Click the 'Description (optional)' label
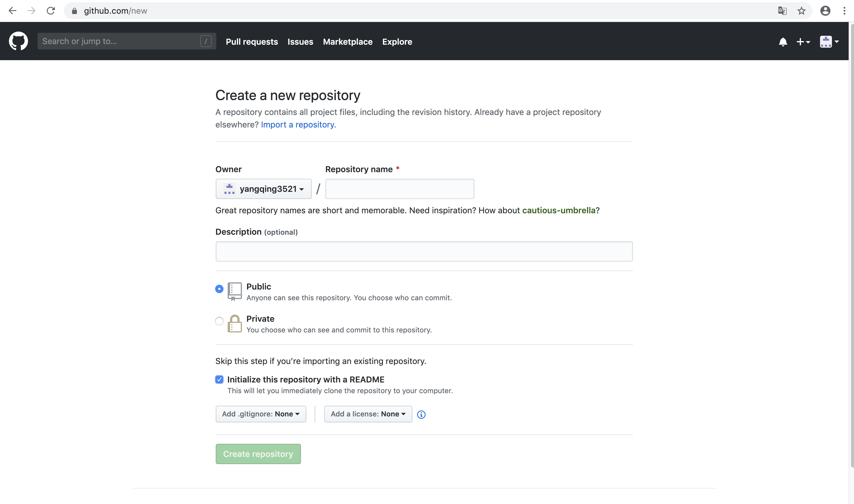The width and height of the screenshot is (854, 504). 257,232
